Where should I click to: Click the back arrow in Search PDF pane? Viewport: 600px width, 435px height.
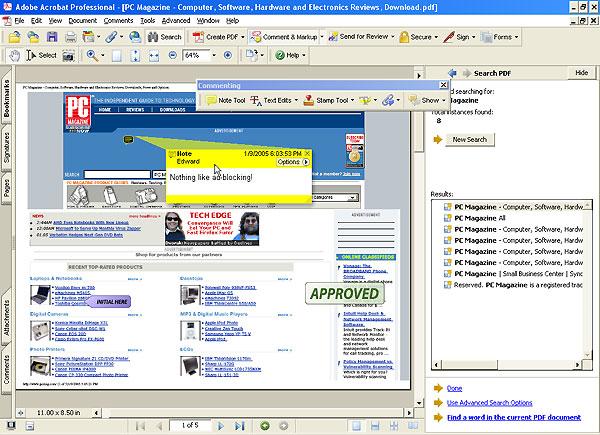(453, 73)
